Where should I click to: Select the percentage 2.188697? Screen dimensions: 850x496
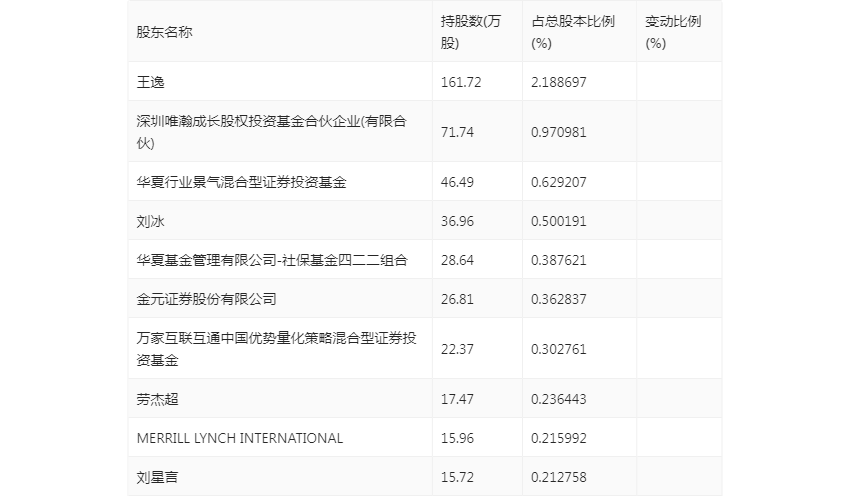[x=558, y=82]
